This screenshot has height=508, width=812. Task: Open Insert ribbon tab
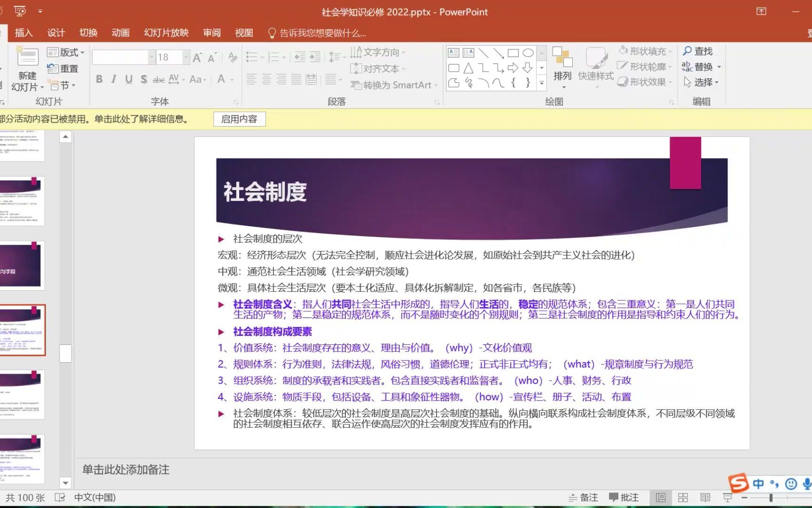pos(24,32)
